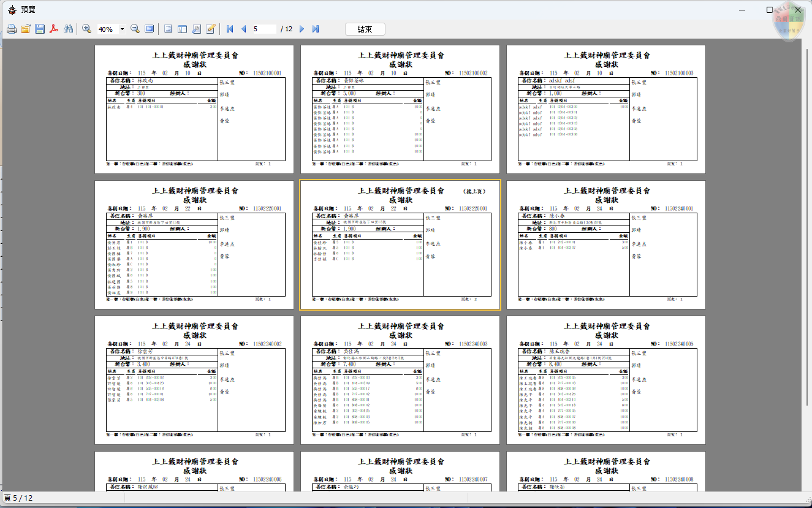This screenshot has width=812, height=508.
Task: Go to the previous page
Action: pos(243,29)
